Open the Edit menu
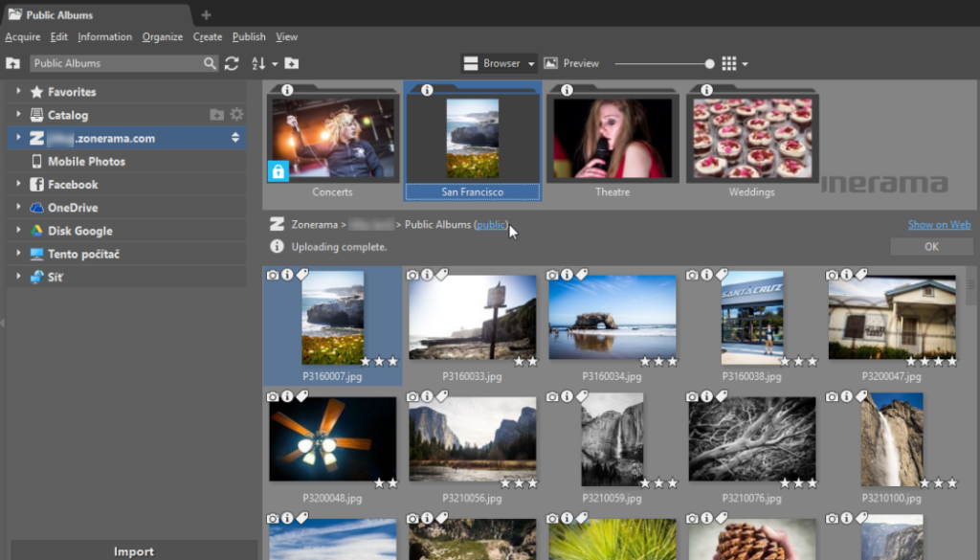Screen dimensions: 980x560 58,37
